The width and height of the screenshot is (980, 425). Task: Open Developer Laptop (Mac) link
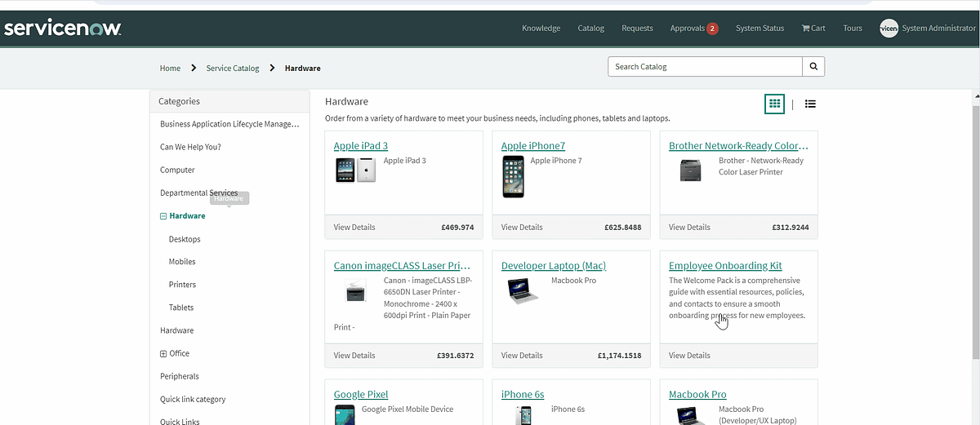tap(554, 266)
